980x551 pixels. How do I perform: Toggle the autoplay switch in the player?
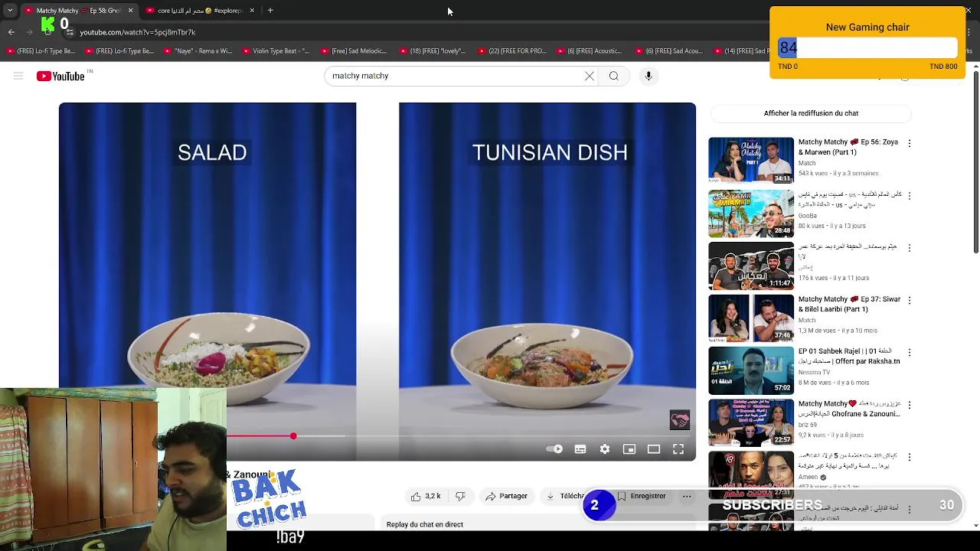pos(555,449)
